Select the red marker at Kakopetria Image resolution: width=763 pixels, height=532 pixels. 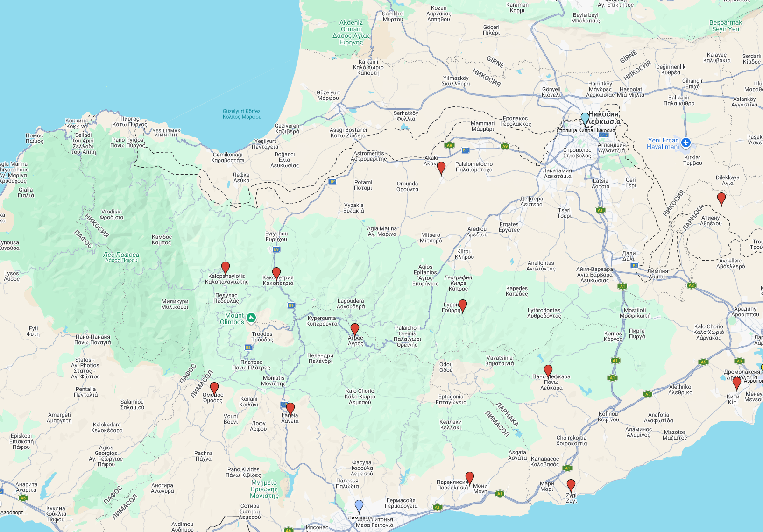pos(276,274)
